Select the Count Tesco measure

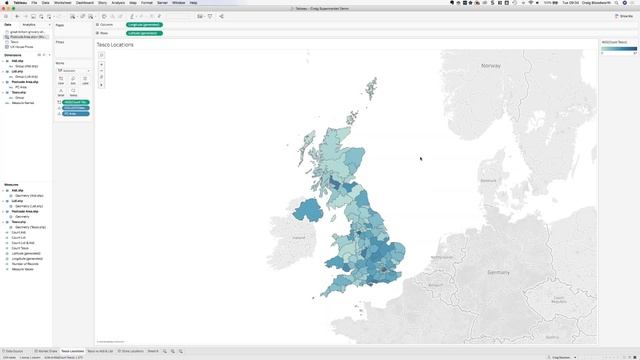(x=20, y=248)
